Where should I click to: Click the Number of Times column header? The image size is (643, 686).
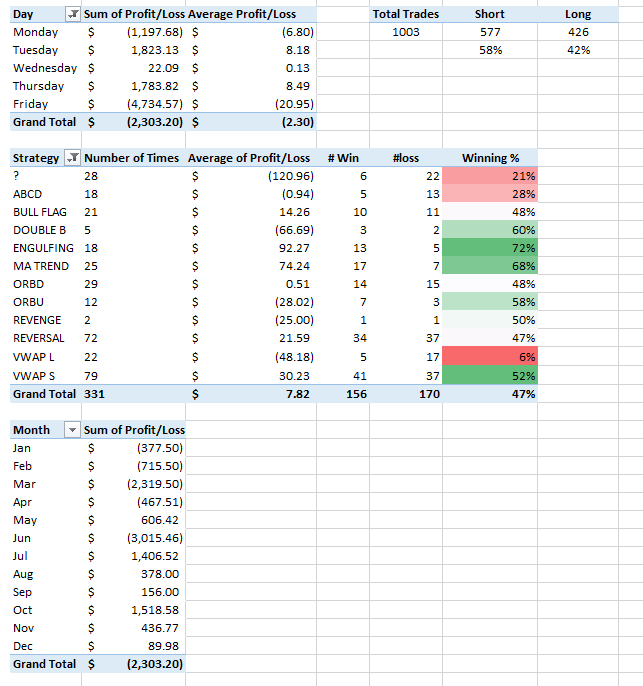tap(132, 158)
